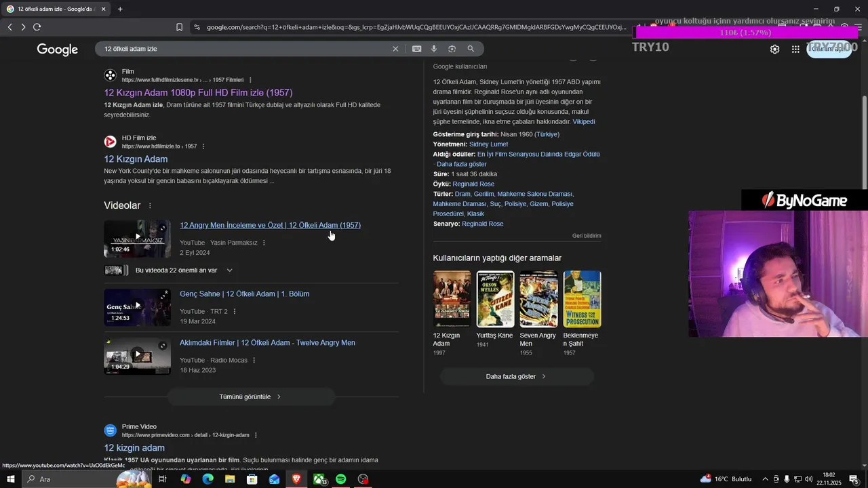Open Microsoft Store from the taskbar

252,479
